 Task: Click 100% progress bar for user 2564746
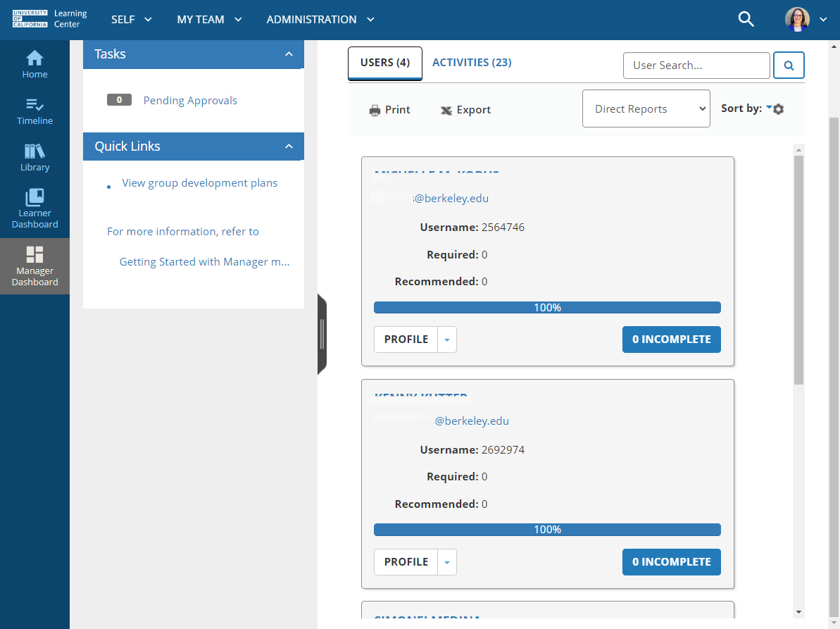[547, 308]
